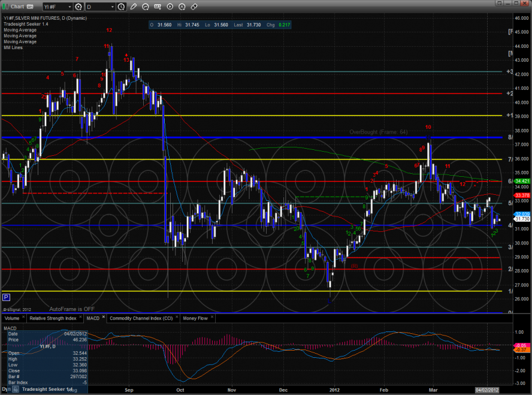Screen dimensions: 532x395
Task: Click the circular refresh-arrow toolbar icon
Action: (x=146, y=7)
